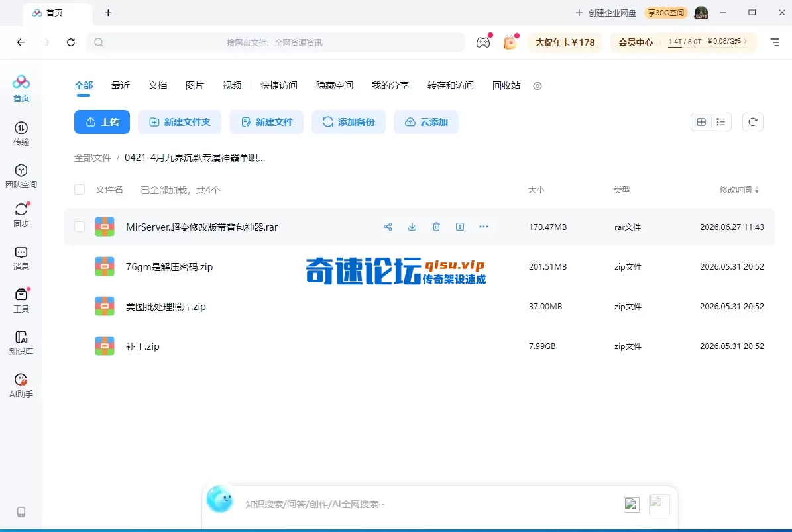Open the gift promotions icon
792x532 pixels.
(x=510, y=42)
